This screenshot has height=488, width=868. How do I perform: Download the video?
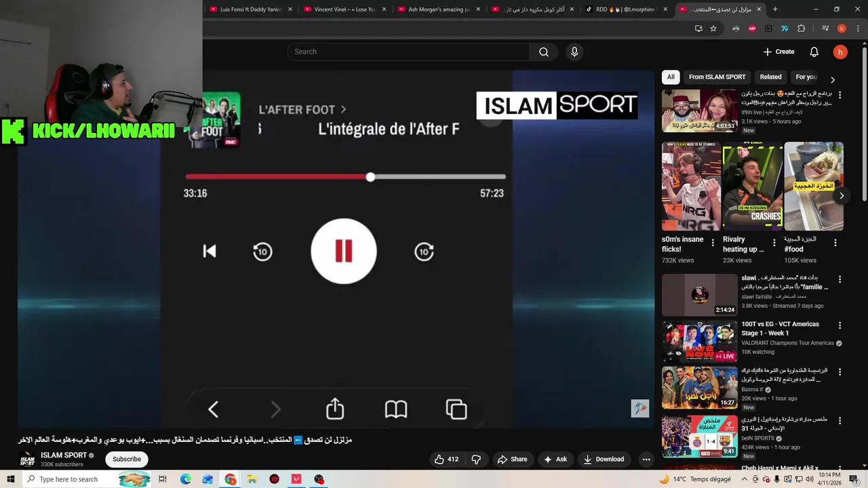[x=604, y=460]
